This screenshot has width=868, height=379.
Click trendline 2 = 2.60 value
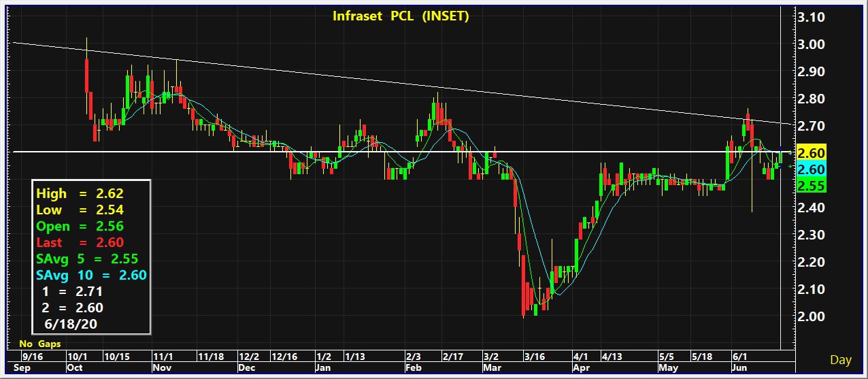pos(73,308)
